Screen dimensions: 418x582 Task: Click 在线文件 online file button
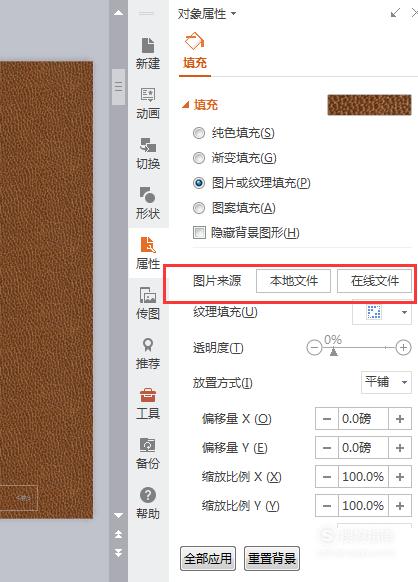tap(374, 281)
